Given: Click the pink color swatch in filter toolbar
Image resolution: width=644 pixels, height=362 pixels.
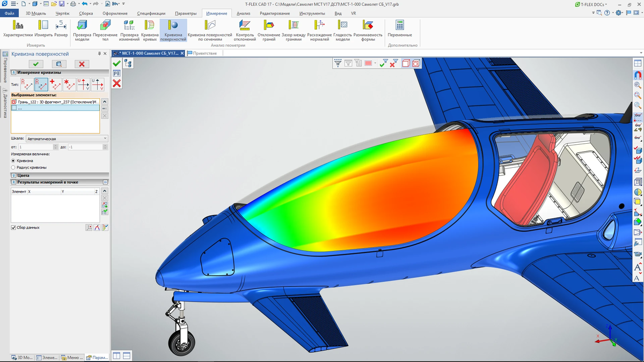Looking at the screenshot, I should pyautogui.click(x=368, y=63).
